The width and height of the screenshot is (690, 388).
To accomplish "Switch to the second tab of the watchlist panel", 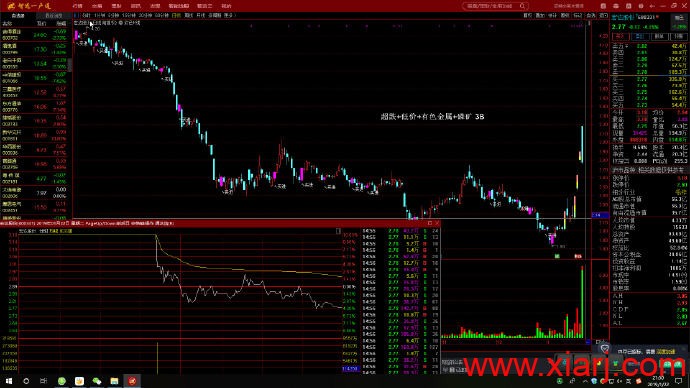I will (54, 15).
